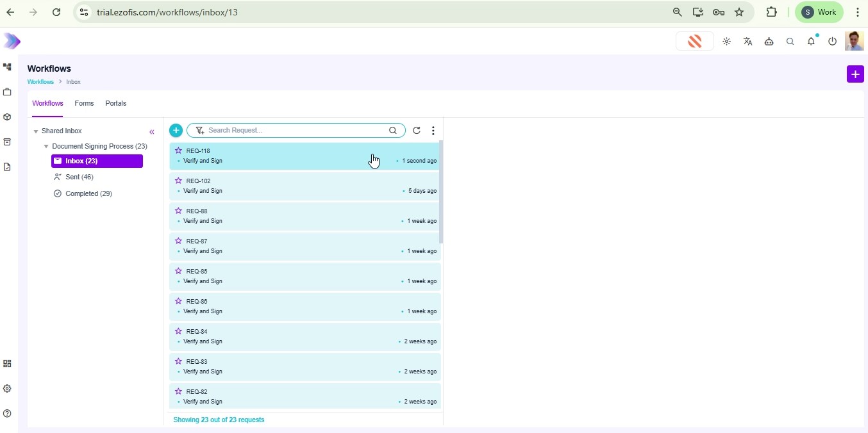
Task: Refresh the request list
Action: 417,131
